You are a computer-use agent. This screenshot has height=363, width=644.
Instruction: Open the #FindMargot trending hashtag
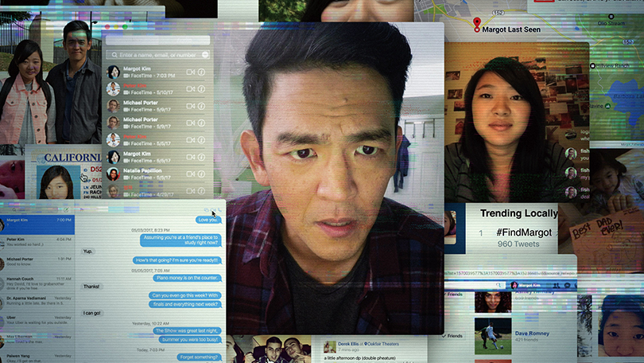pyautogui.click(x=524, y=232)
